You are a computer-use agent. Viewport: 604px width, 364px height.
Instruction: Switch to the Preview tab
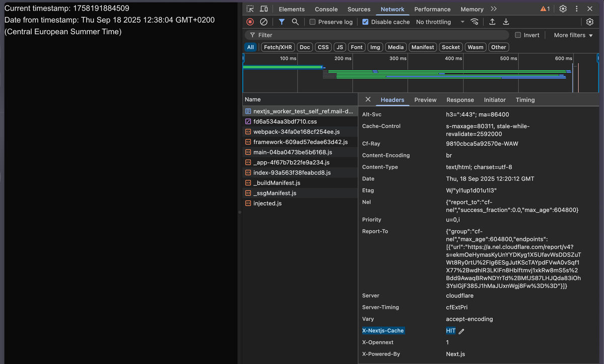tap(425, 100)
